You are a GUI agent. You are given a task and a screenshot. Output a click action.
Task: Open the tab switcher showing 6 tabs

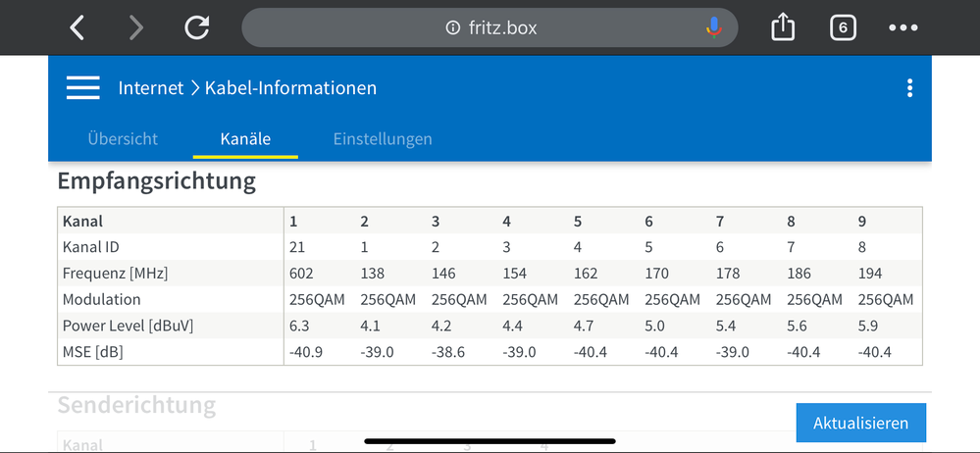[x=842, y=27]
